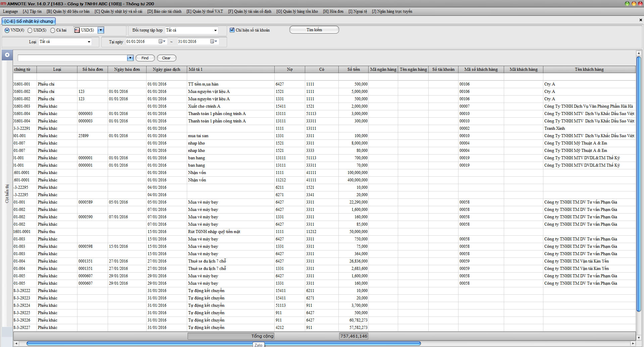Expand the Đối tượng tập hợp dropdown
The image size is (644, 347).
coord(215,31)
